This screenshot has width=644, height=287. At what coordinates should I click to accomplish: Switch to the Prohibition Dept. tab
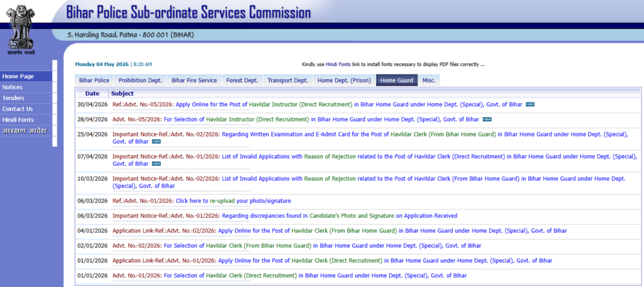pyautogui.click(x=140, y=80)
